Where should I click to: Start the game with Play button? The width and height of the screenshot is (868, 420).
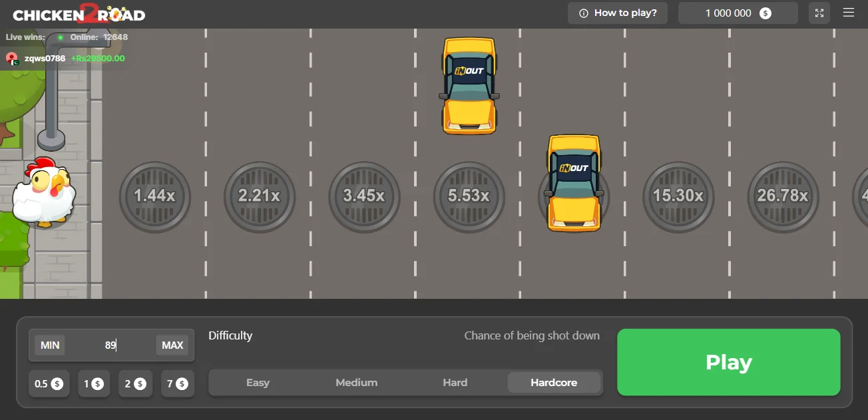coord(729,362)
